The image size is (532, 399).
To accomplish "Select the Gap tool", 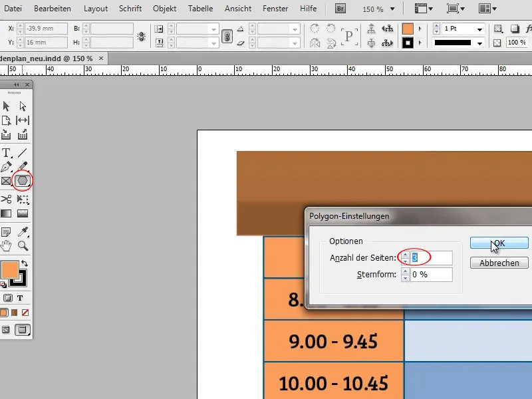I will pos(23,120).
